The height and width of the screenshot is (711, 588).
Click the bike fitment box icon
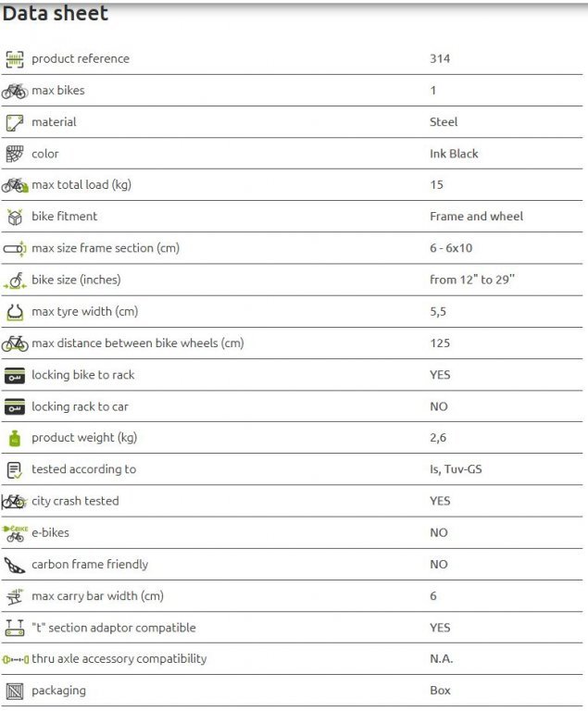click(15, 217)
